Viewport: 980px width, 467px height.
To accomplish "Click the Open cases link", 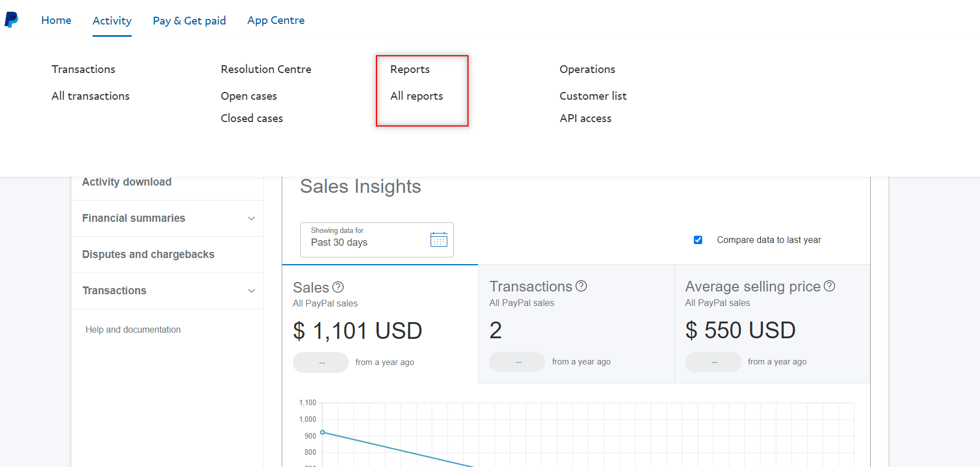I will tap(249, 96).
